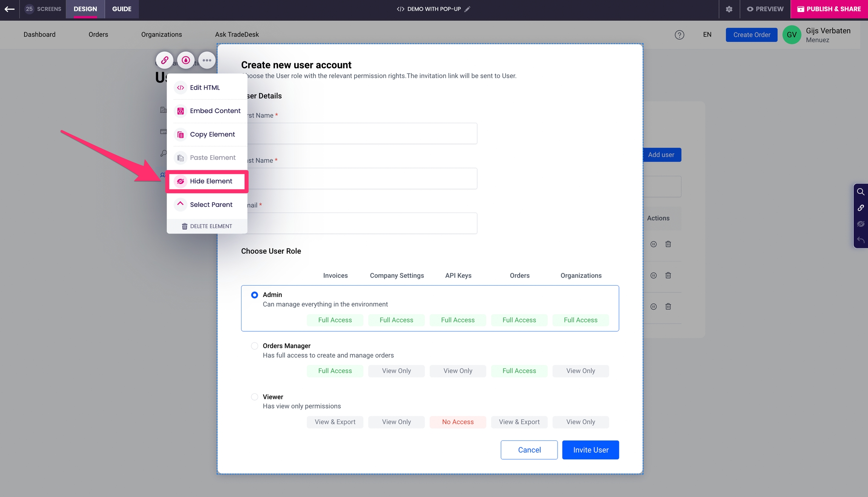Toggle hidden elements icon in right sidebar
This screenshot has height=497, width=868.
(860, 224)
